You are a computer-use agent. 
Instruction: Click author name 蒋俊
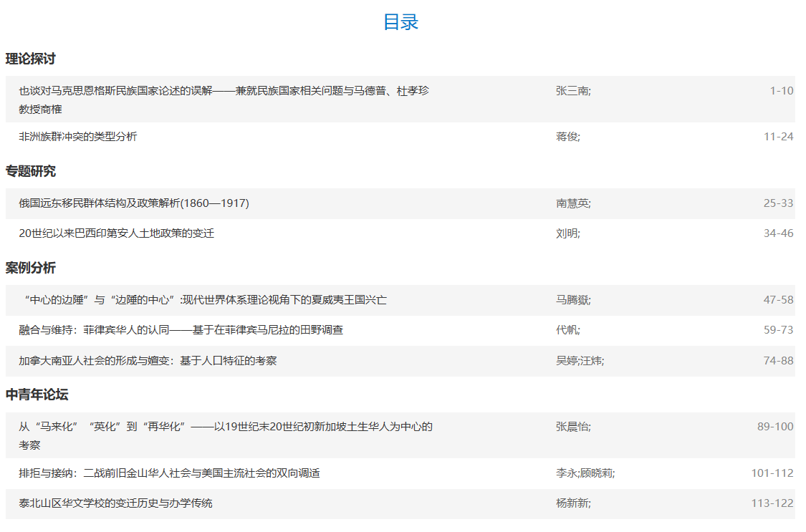coord(567,137)
